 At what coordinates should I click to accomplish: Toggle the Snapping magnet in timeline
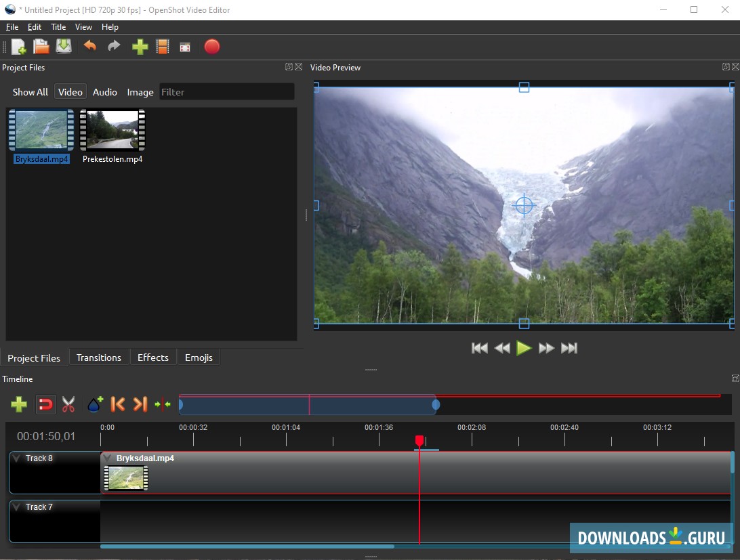click(45, 405)
